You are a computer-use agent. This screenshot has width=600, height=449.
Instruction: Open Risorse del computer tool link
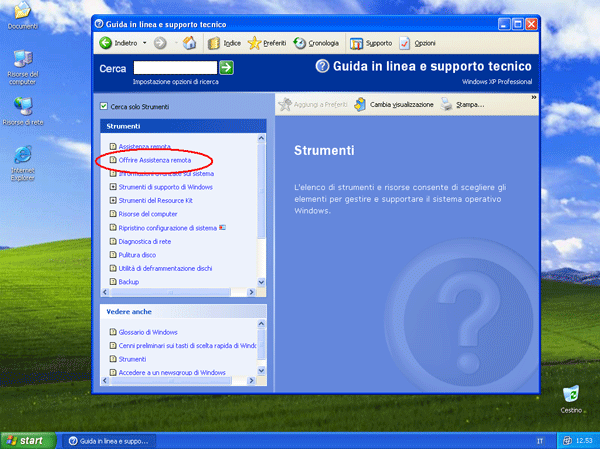click(x=148, y=214)
